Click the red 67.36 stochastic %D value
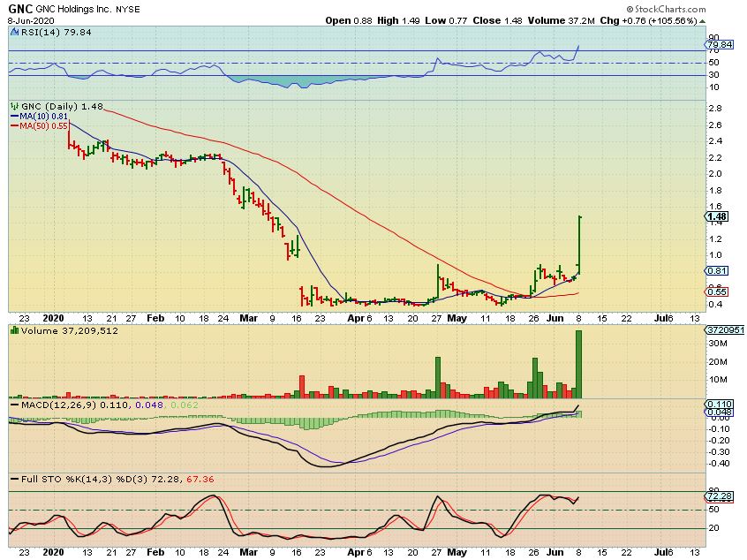The width and height of the screenshot is (747, 560). [200, 479]
